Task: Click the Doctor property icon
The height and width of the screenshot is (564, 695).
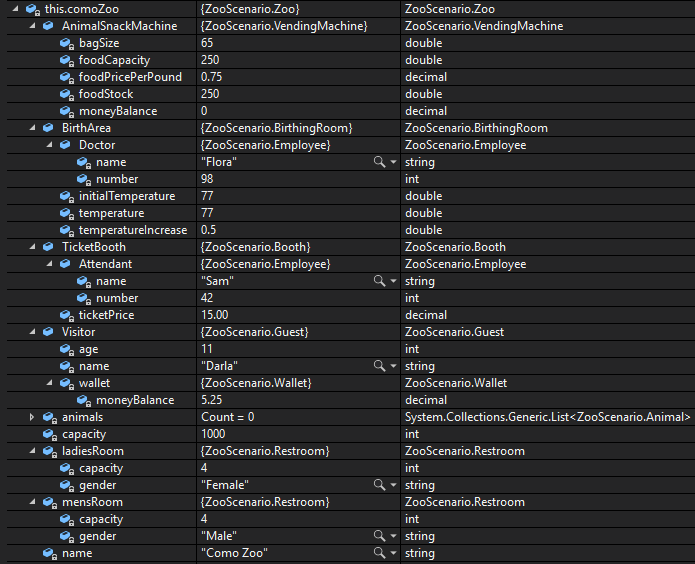Action: click(x=65, y=145)
